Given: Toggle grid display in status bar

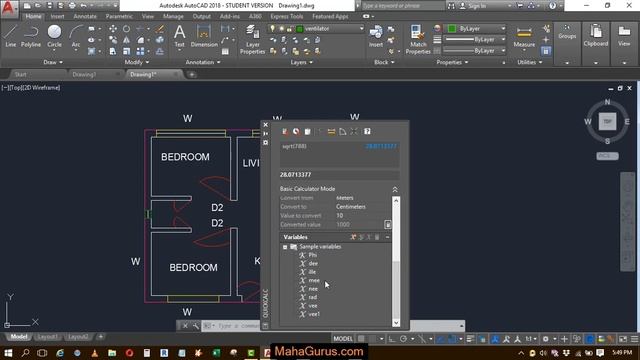Looking at the screenshot, I should pos(361,339).
